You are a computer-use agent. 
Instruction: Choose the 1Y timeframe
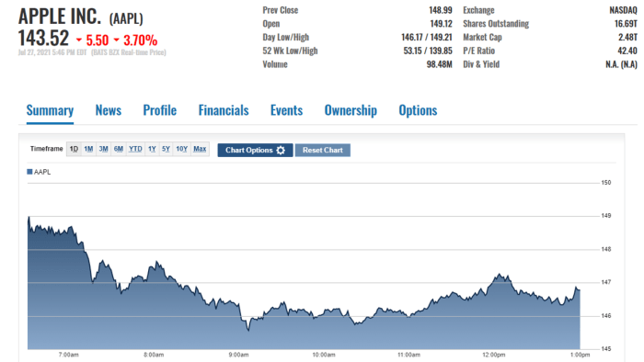tap(152, 149)
